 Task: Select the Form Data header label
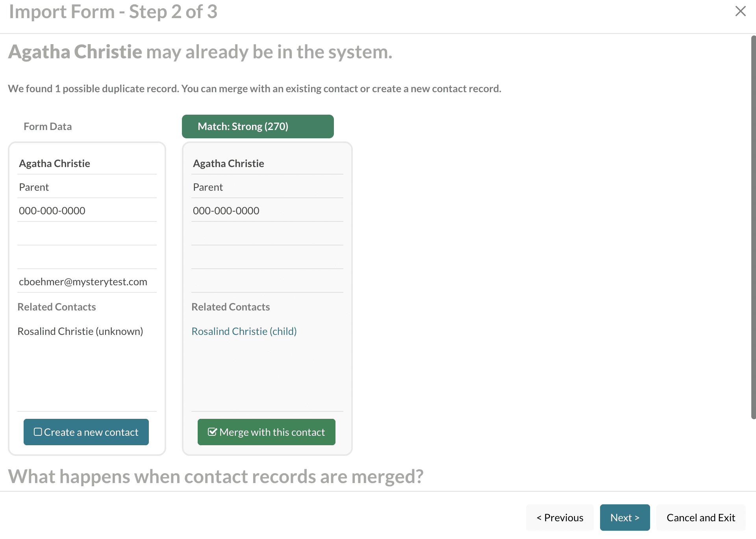click(48, 126)
